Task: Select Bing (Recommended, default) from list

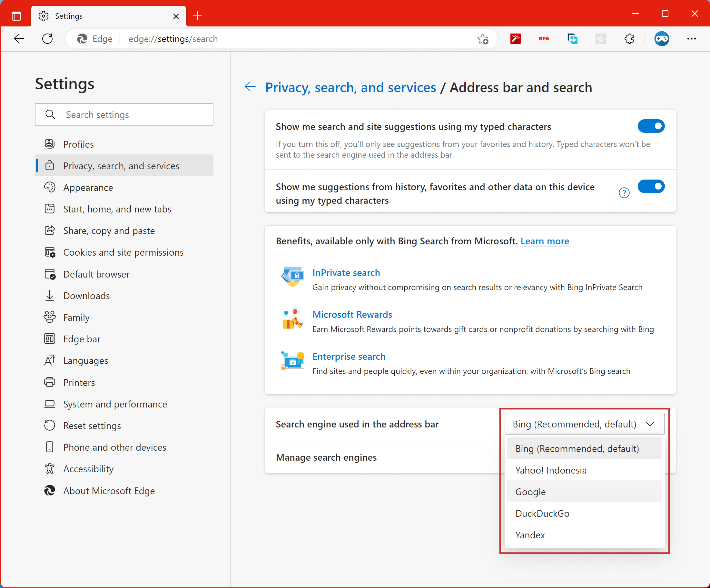Action: tap(585, 448)
